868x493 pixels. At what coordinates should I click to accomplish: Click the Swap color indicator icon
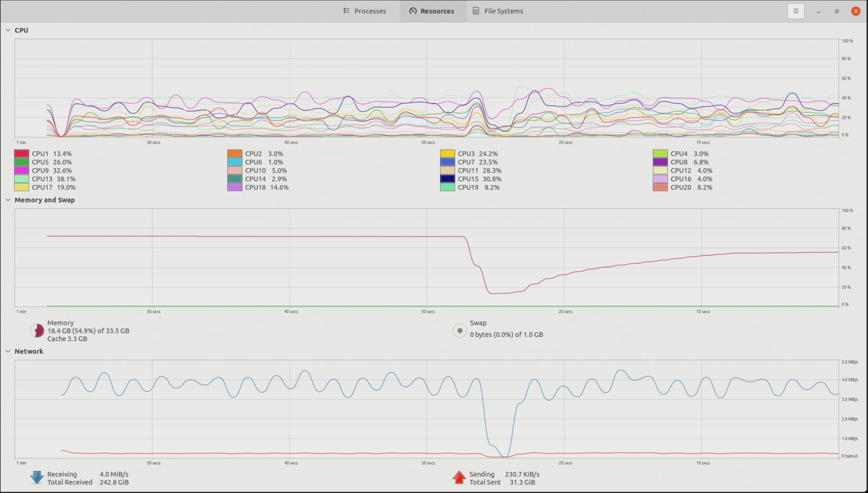(460, 331)
